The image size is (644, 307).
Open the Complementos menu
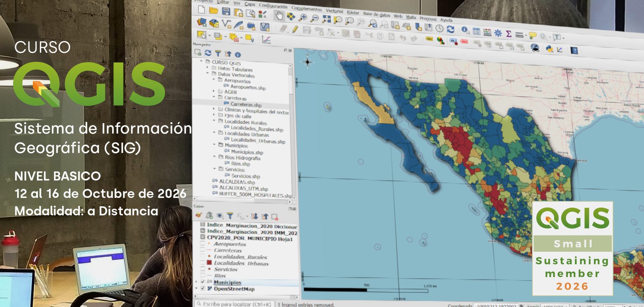[x=307, y=8]
